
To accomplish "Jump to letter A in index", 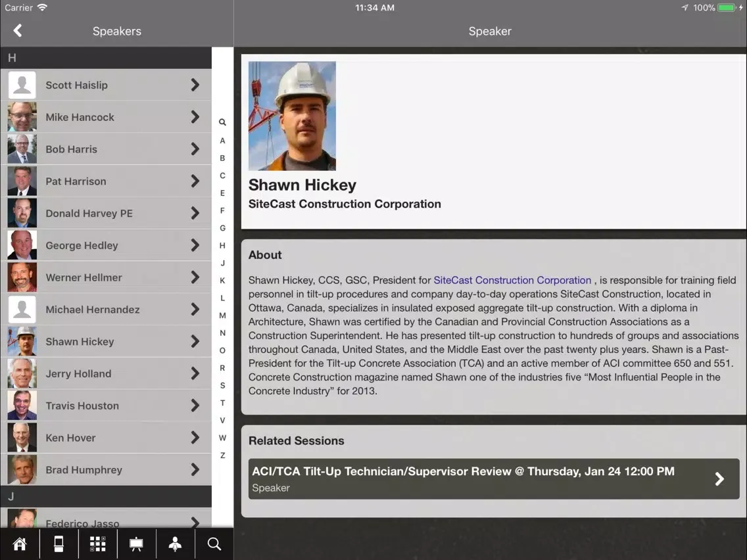I will 222,141.
